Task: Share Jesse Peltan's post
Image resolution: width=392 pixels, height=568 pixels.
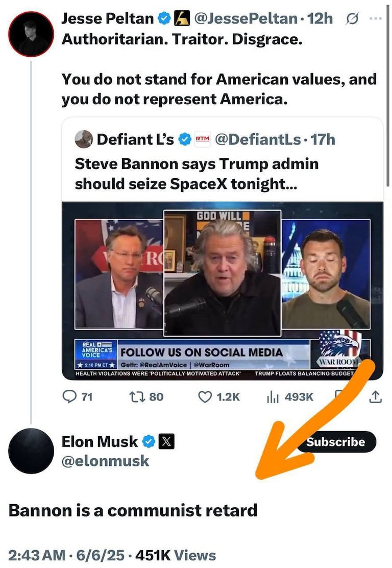Action: 375,396
